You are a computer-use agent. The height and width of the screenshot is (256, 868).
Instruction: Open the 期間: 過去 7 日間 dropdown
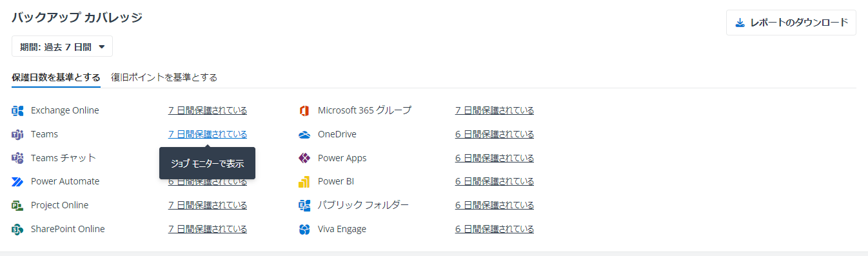(x=62, y=46)
